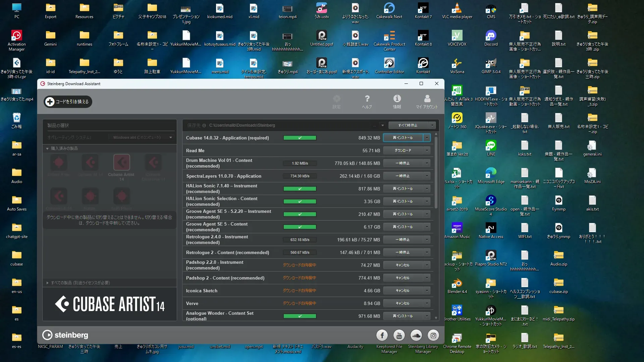Click the Facebook icon in footer
The image size is (644, 362).
click(x=382, y=335)
